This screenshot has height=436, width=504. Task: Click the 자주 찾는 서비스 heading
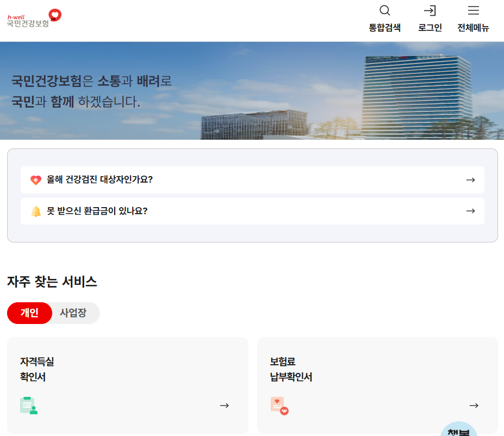pyautogui.click(x=52, y=282)
